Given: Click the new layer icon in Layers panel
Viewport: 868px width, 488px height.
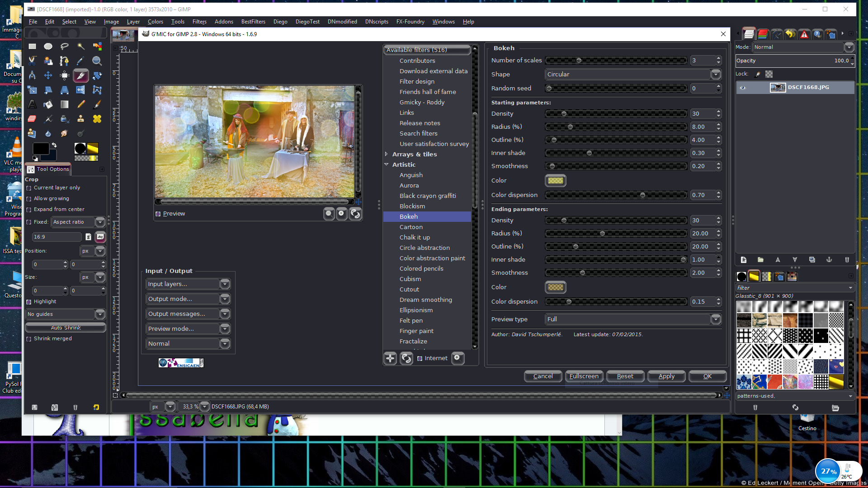Looking at the screenshot, I should [x=744, y=259].
